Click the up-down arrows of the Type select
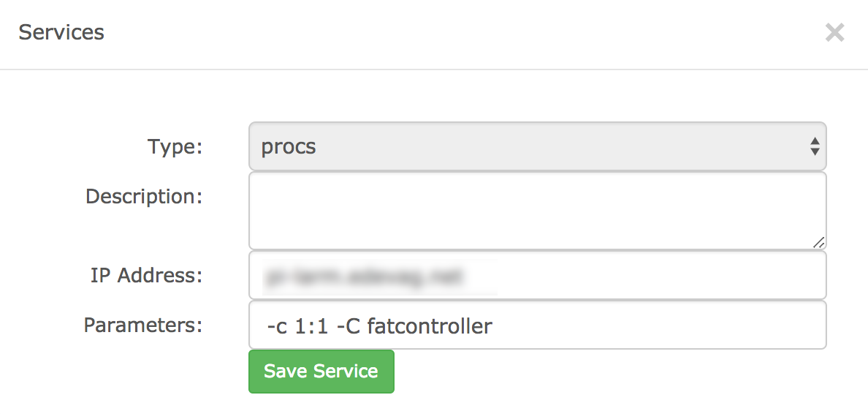 815,146
